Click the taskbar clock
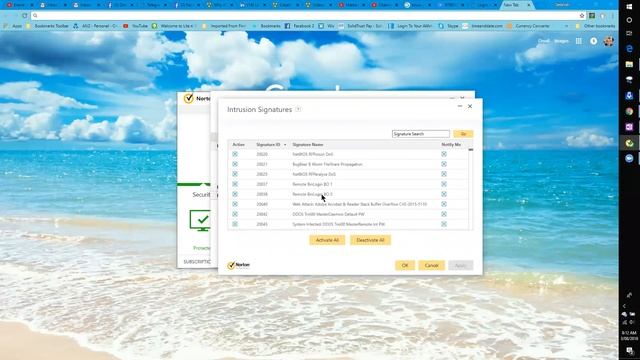 (629, 336)
